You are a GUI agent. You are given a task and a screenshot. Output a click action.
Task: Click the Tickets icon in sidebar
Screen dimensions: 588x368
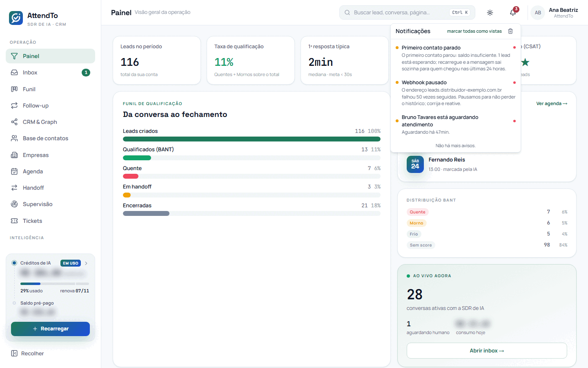(14, 221)
